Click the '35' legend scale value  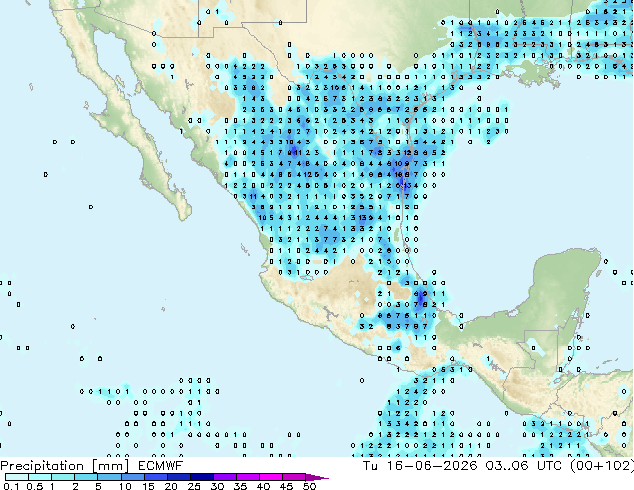(240, 486)
